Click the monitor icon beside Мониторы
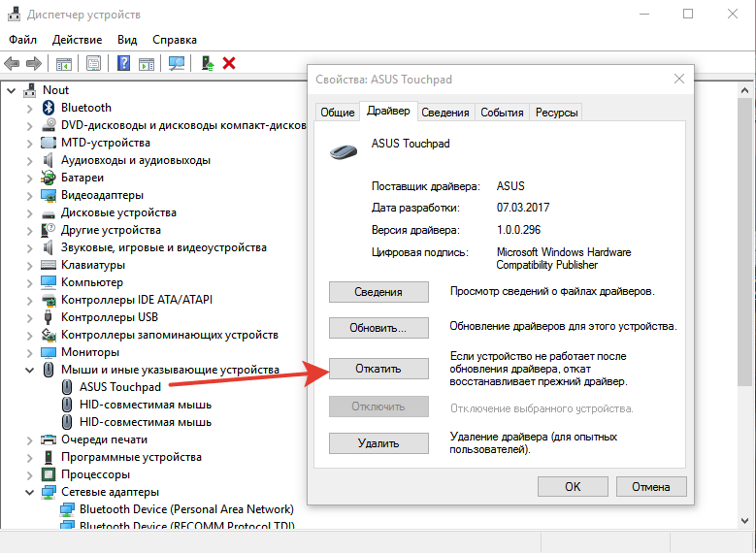Screen dimensions: 756x553 49,352
